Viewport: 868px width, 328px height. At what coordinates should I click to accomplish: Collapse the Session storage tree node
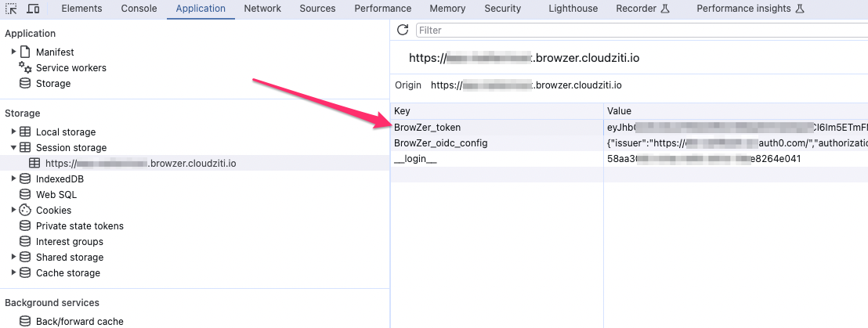(13, 148)
